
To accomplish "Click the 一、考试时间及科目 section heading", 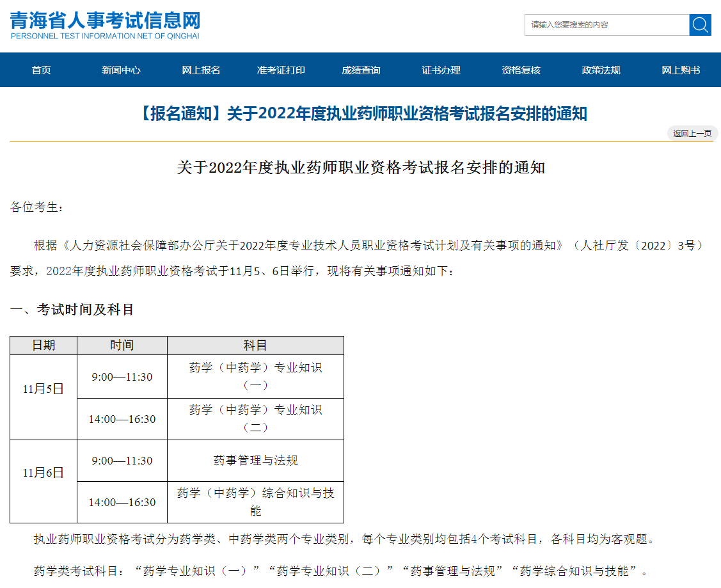I will click(72, 310).
